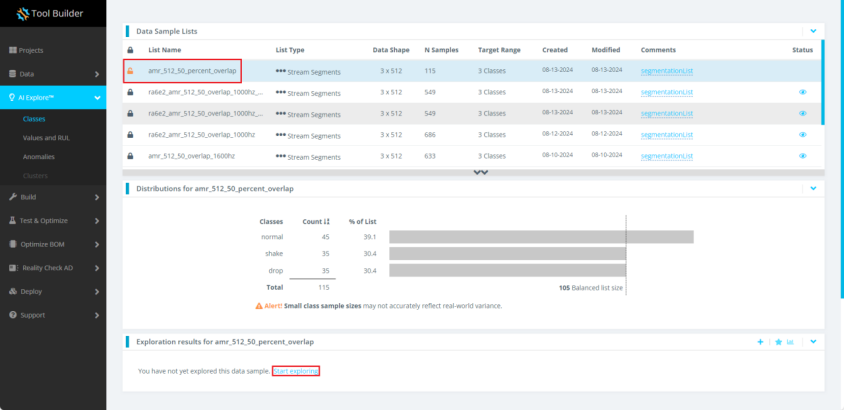Expand the Data menu

point(53,74)
